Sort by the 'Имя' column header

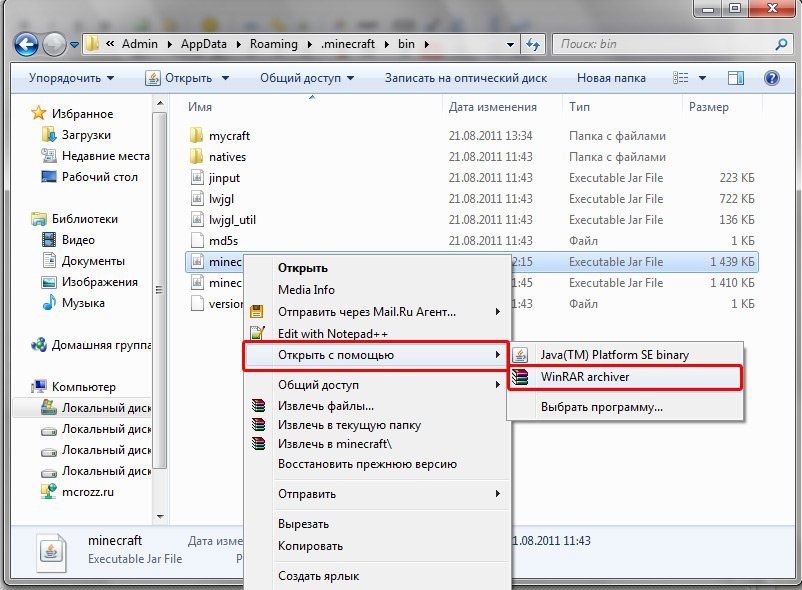[x=200, y=107]
